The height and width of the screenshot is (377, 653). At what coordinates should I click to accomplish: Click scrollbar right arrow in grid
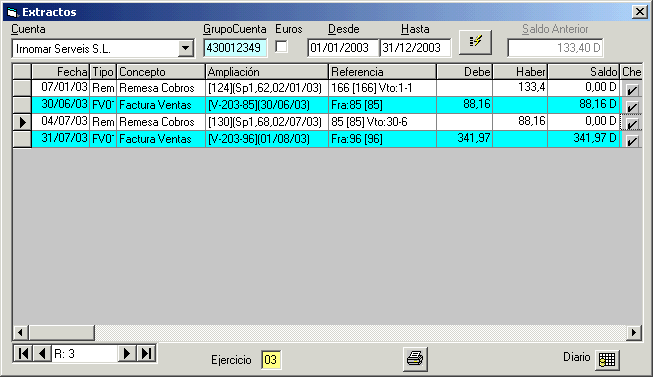(633, 332)
